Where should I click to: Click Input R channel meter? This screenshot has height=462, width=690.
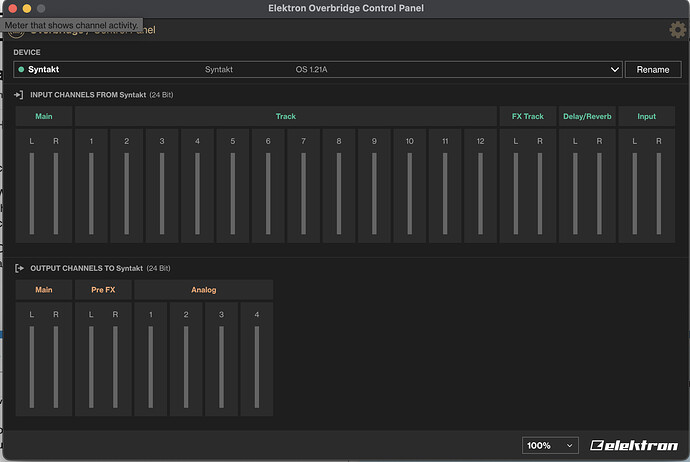(659, 194)
